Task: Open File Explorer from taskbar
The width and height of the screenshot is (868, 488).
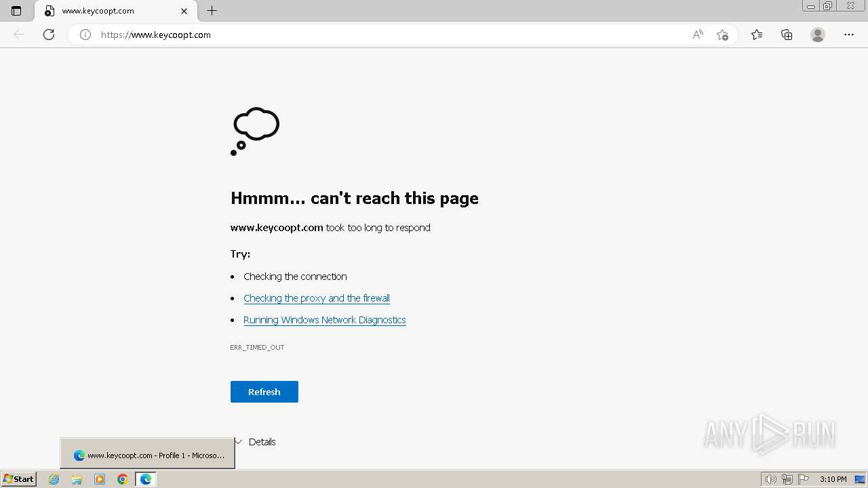Action: click(77, 479)
